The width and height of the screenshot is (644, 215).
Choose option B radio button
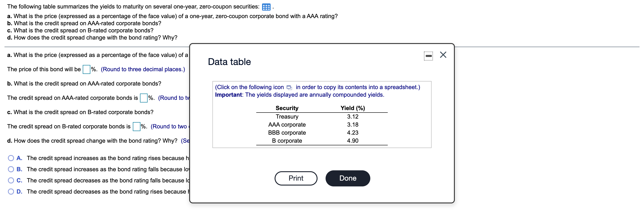[11, 169]
